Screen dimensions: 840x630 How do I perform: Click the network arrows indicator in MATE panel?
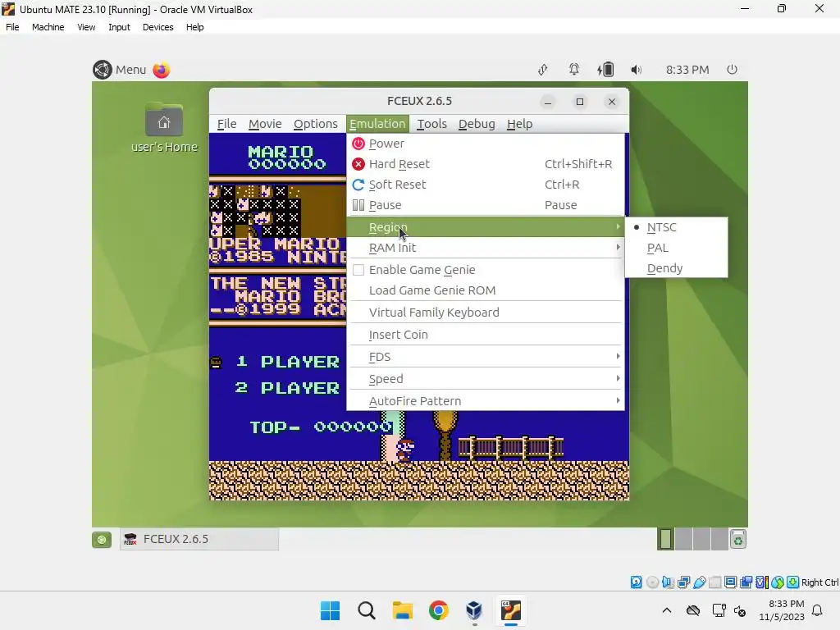click(543, 70)
